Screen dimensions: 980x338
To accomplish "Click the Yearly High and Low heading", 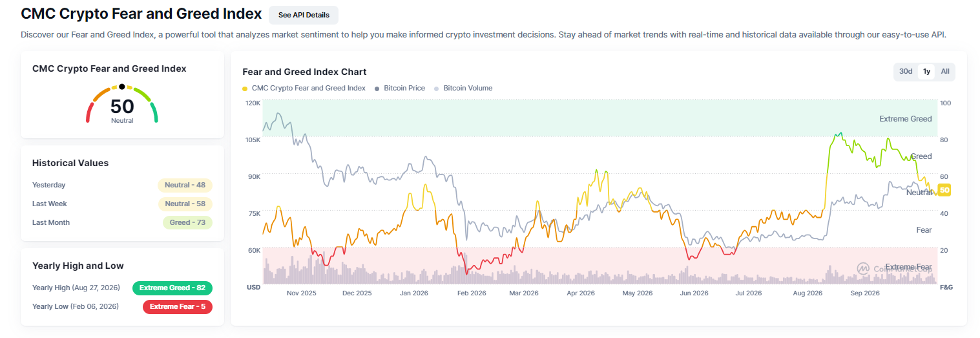I will [78, 266].
